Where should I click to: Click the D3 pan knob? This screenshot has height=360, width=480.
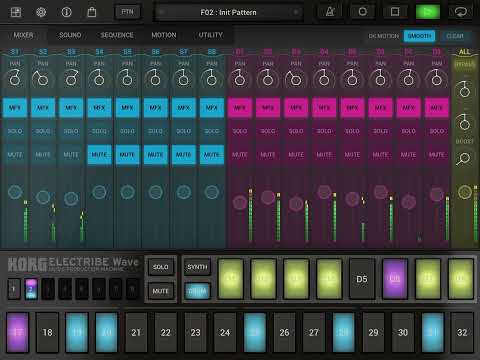295,79
